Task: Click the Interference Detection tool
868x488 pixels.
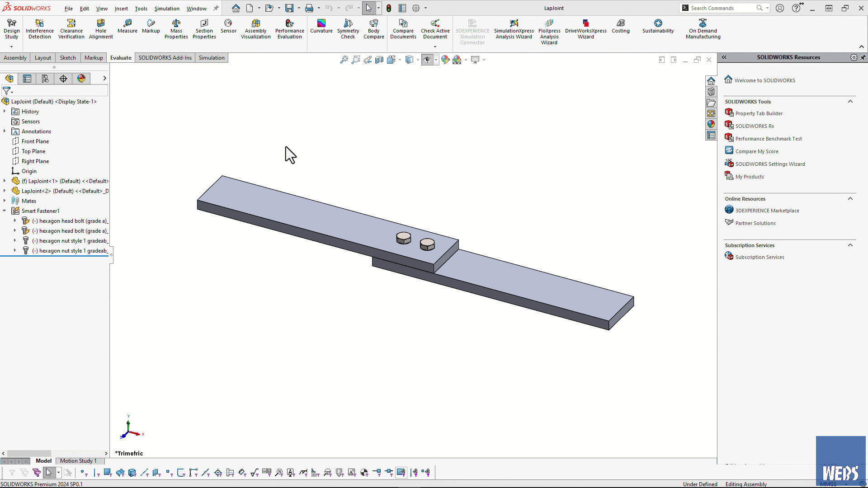Action: [x=39, y=28]
